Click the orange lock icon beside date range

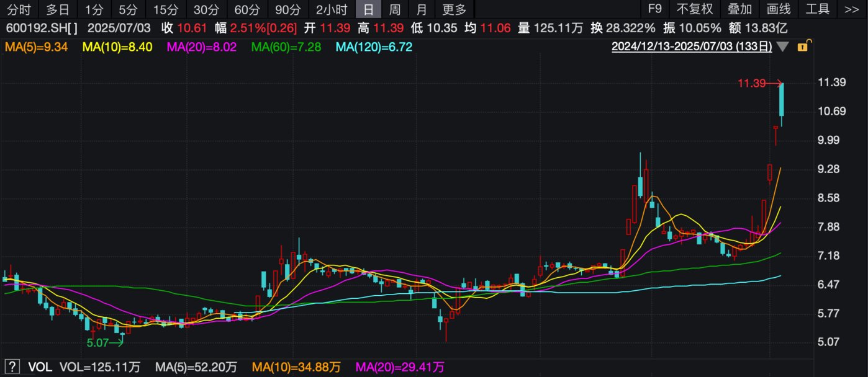(x=802, y=47)
